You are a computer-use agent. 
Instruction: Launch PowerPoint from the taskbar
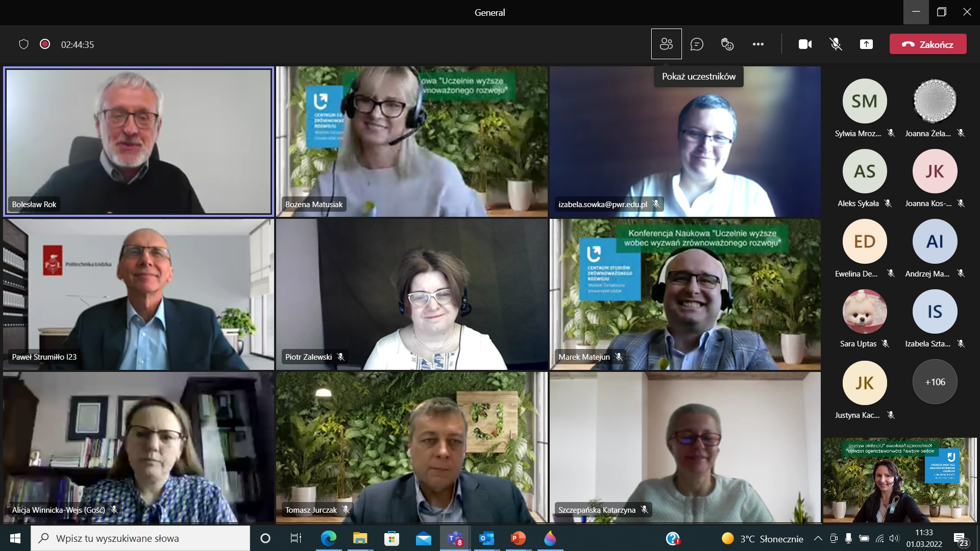pyautogui.click(x=519, y=538)
